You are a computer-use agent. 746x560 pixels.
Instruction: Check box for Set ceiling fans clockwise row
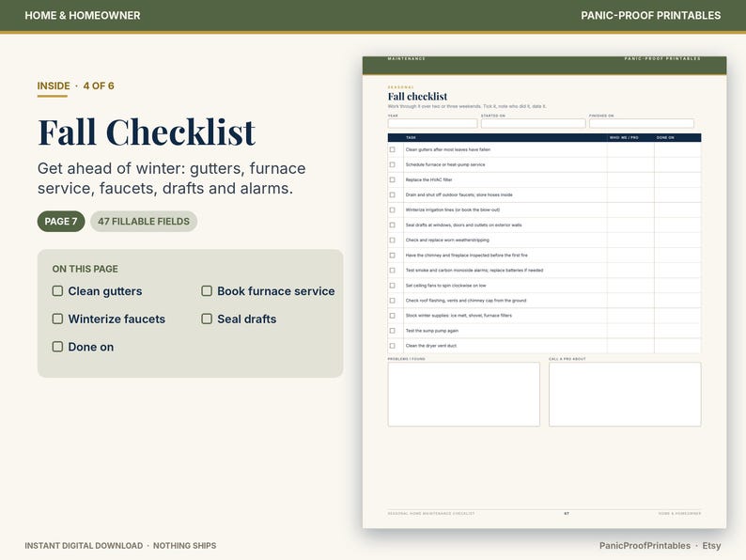pos(393,286)
